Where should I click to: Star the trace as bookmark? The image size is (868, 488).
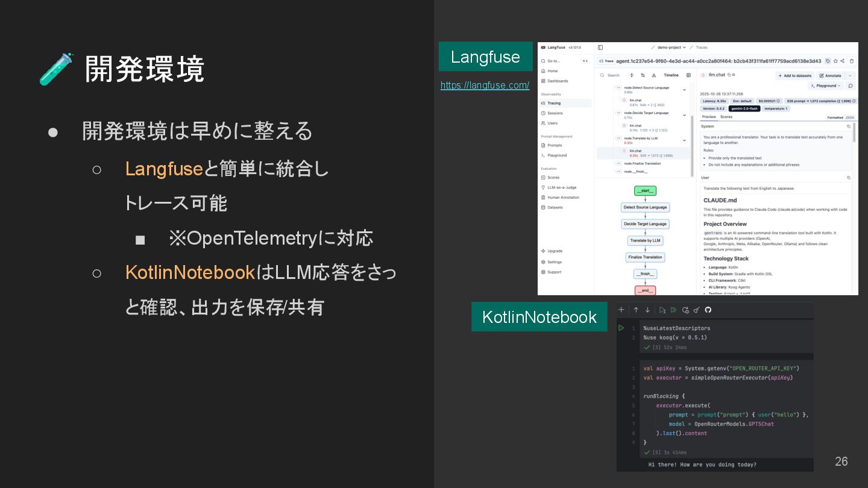click(835, 61)
